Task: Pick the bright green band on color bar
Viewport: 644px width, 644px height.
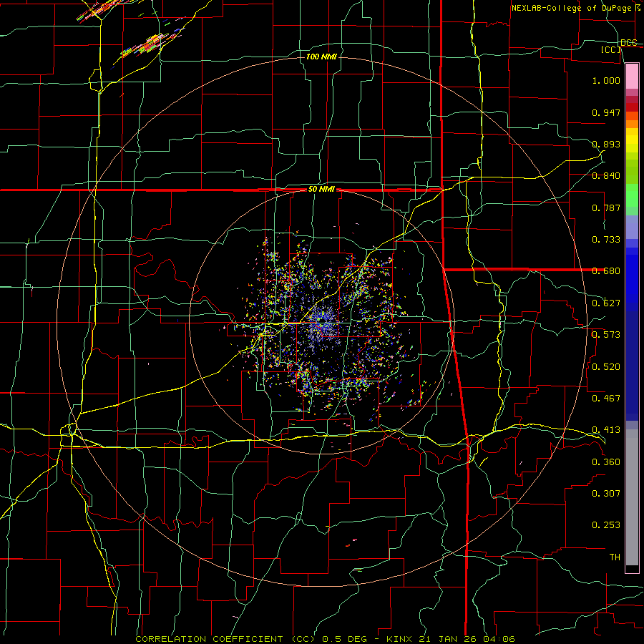Action: 632,195
